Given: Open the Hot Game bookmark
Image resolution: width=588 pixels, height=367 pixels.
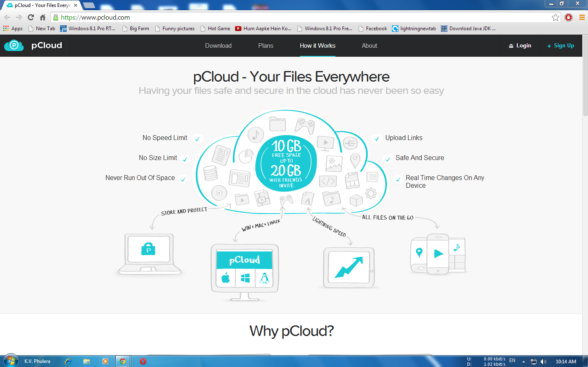Looking at the screenshot, I should pyautogui.click(x=215, y=29).
